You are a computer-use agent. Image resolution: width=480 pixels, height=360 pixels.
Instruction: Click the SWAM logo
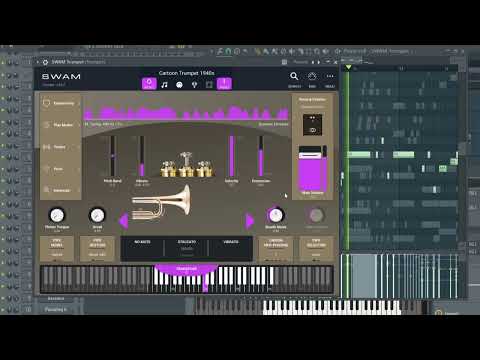(x=61, y=77)
